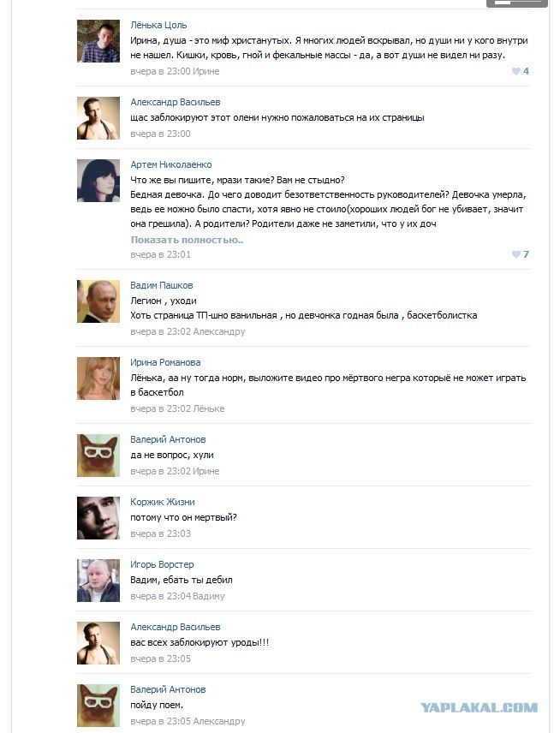Open the first Валерий Антонов name link
The height and width of the screenshot is (733, 560).
[168, 439]
